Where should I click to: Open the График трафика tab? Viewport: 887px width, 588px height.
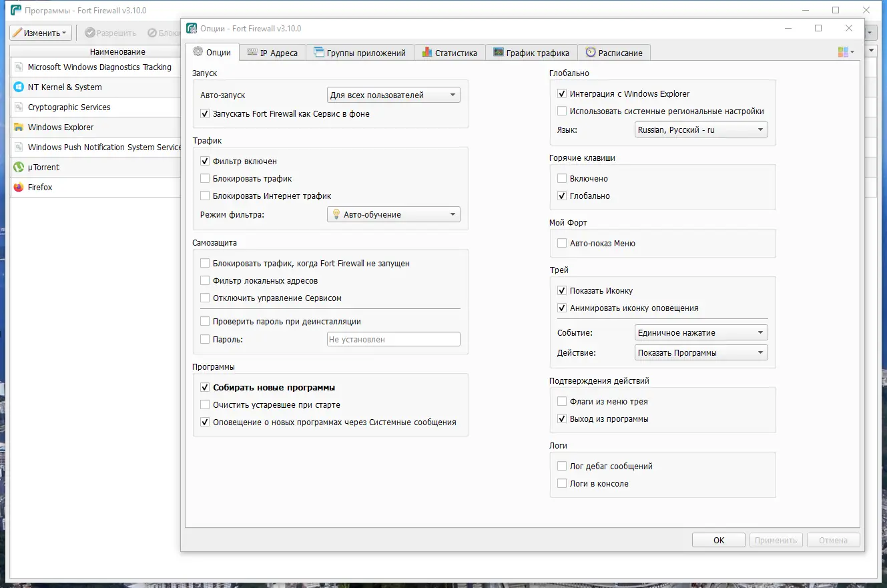[x=531, y=53]
